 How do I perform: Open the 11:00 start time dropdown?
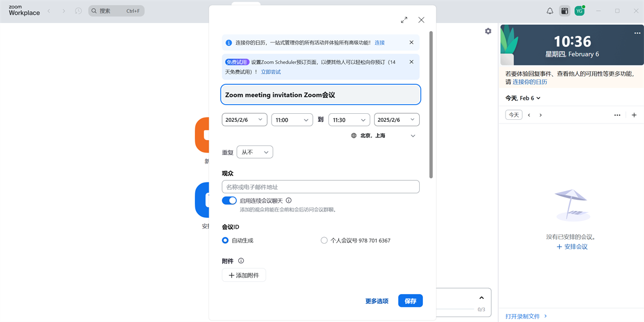292,120
